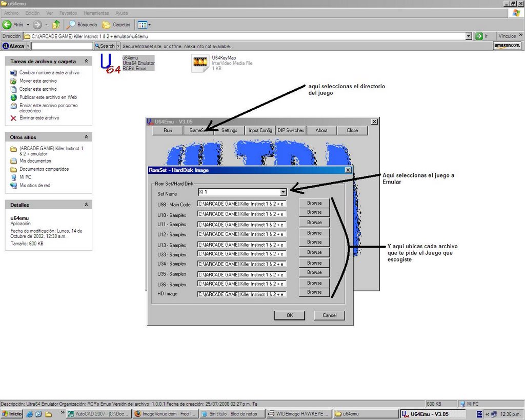Viewport: 525px width, 420px height.
Task: Expand the Dirección address bar dropdown
Action: (469, 36)
